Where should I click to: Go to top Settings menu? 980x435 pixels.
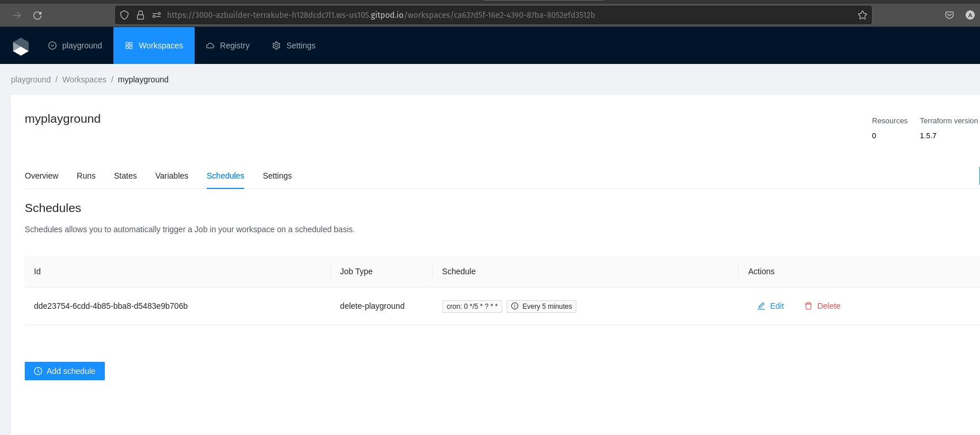click(x=294, y=46)
